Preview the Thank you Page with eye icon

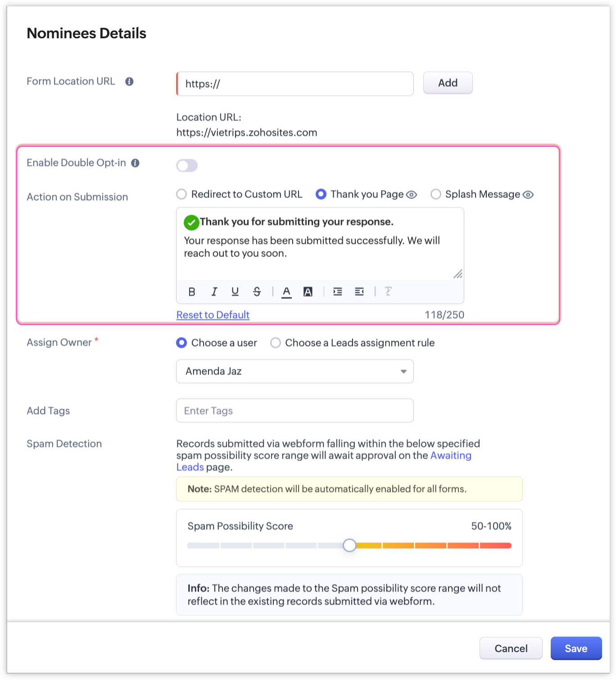(412, 195)
